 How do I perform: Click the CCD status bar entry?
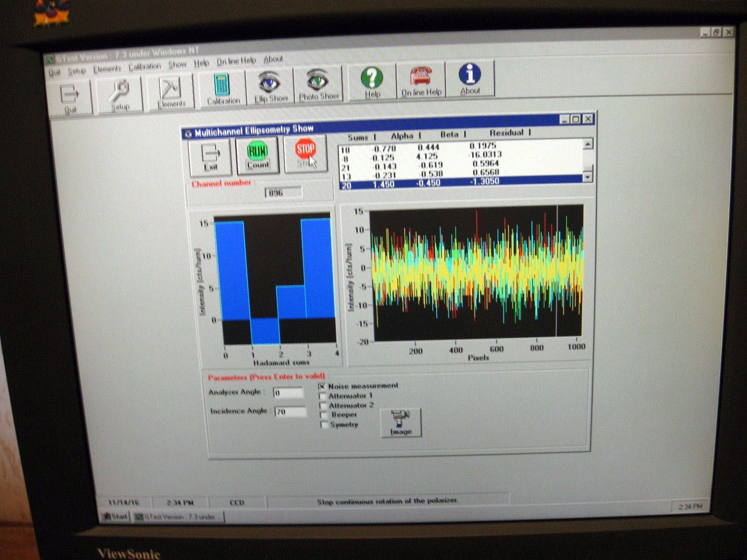tap(237, 502)
